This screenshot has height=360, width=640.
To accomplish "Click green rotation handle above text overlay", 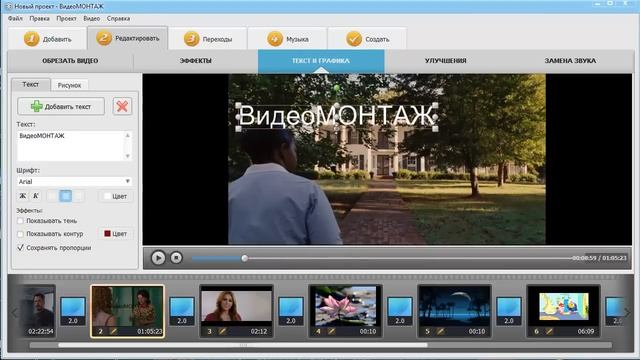I will click(x=336, y=87).
